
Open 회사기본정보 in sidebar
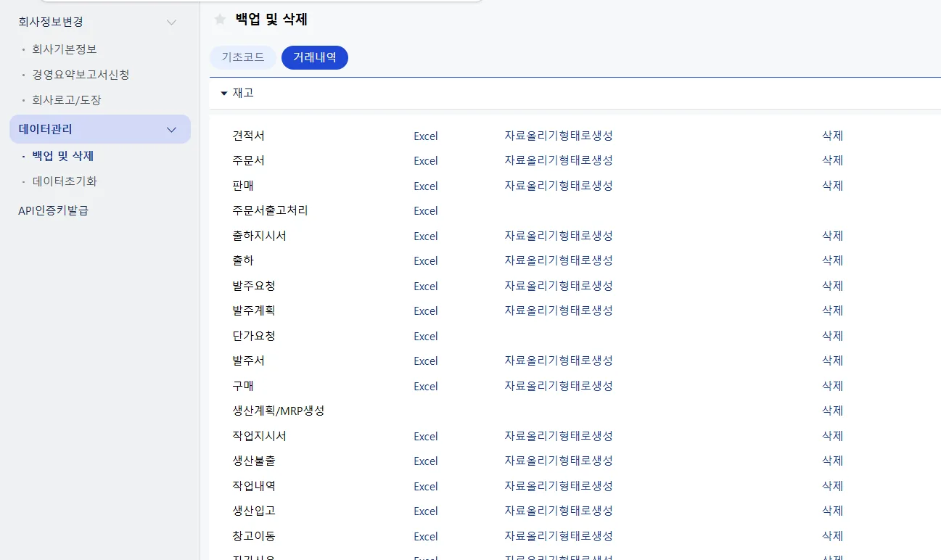[x=65, y=49]
